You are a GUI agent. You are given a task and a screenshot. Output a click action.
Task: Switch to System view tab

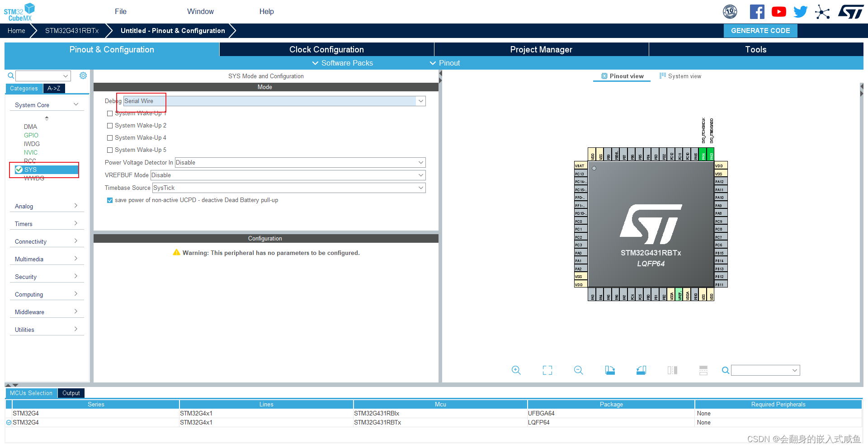(x=680, y=76)
